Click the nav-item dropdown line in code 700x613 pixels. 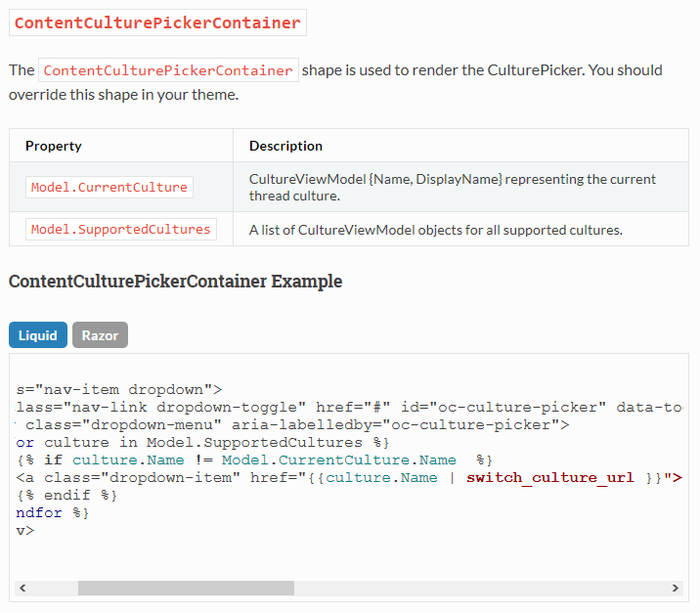119,390
